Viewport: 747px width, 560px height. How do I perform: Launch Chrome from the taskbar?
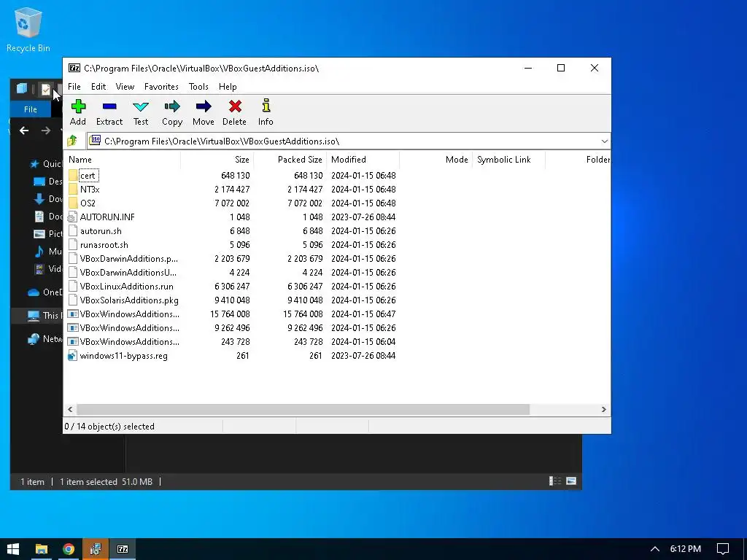(69, 549)
